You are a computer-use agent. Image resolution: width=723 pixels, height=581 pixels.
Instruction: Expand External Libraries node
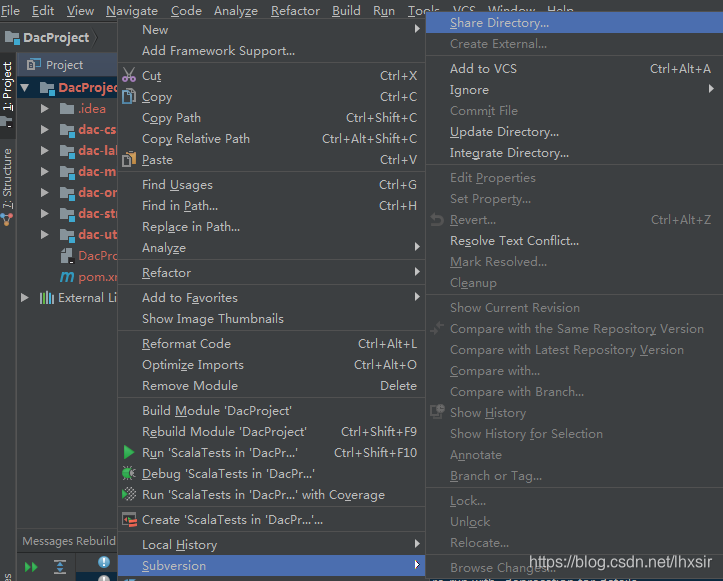click(x=24, y=297)
